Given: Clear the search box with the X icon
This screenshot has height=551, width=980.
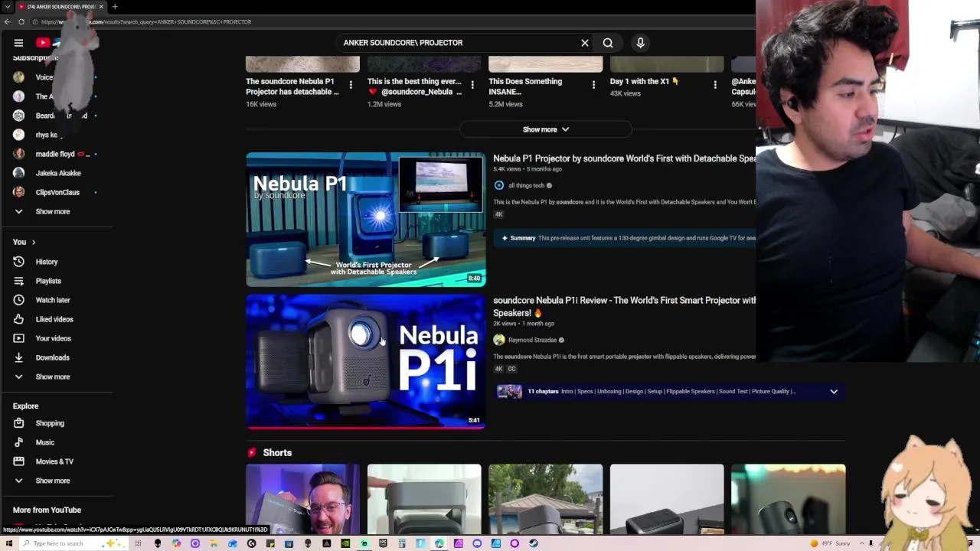Looking at the screenshot, I should click(585, 43).
